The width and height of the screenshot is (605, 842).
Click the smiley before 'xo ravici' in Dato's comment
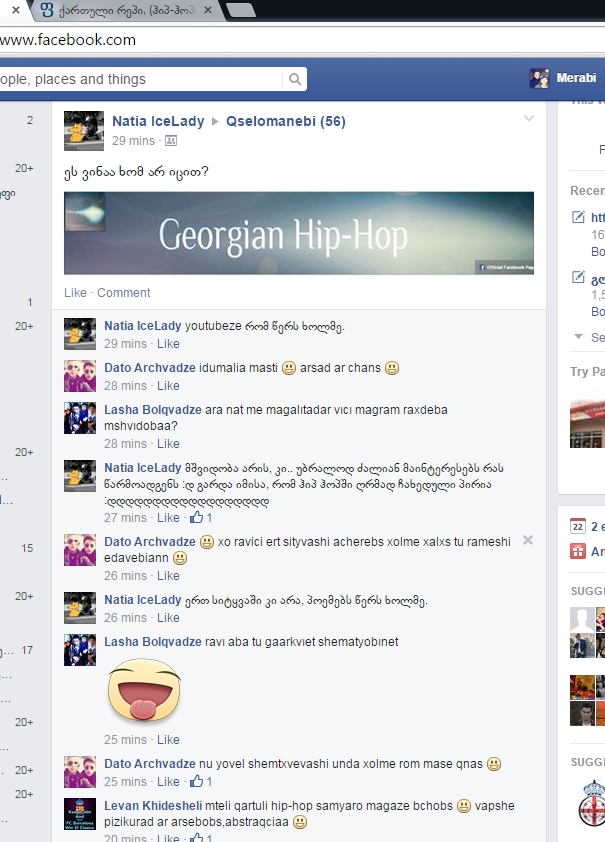click(x=207, y=542)
